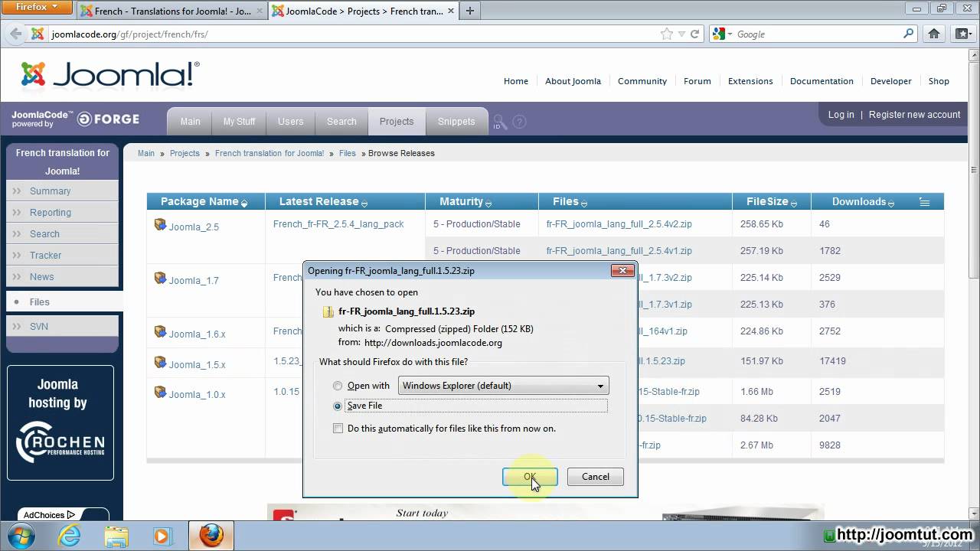
Task: Open the bookmarks toolbar button
Action: click(x=962, y=34)
